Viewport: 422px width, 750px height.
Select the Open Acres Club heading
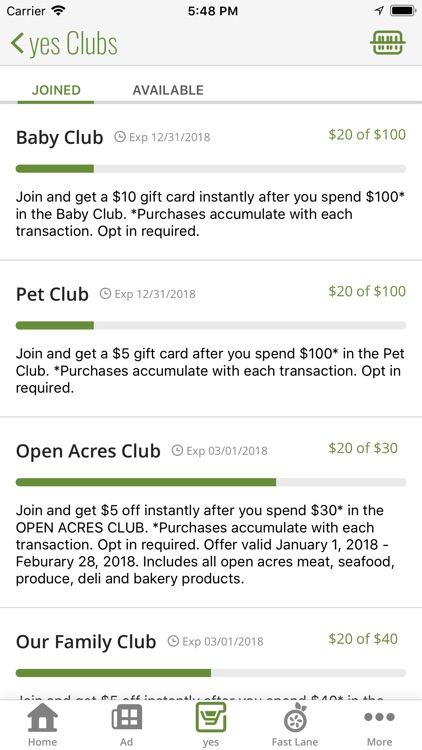(88, 451)
